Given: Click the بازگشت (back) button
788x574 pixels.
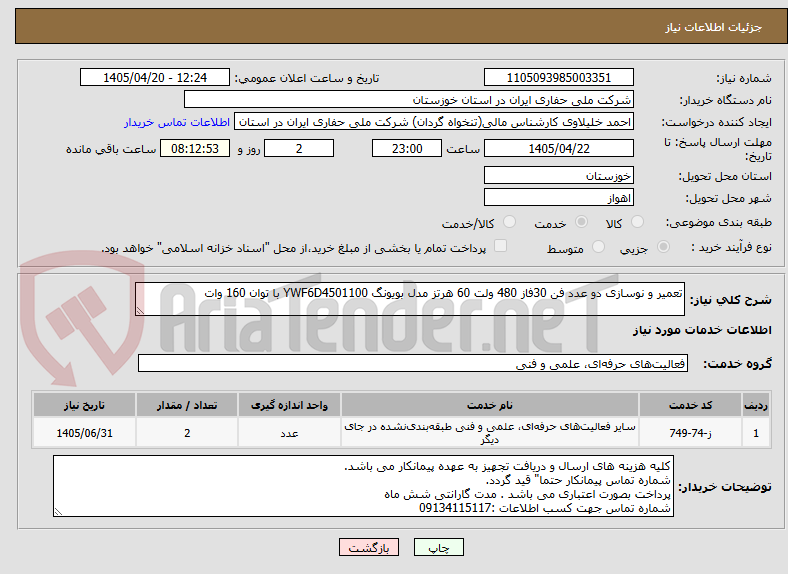Looking at the screenshot, I should pos(369,547).
